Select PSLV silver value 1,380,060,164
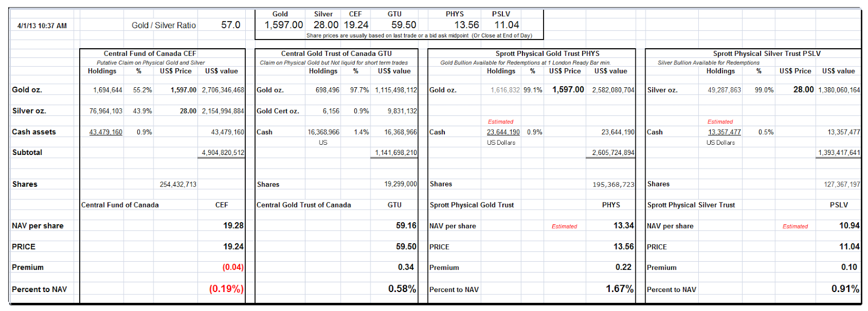Viewport: 868px width, 311px height. pyautogui.click(x=839, y=90)
